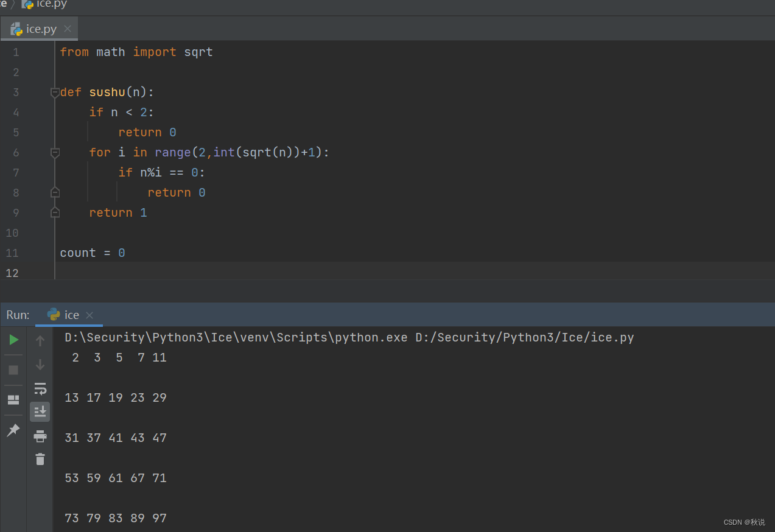Select the ice.py editor tab
Viewport: 775px width, 532px height.
click(x=39, y=29)
